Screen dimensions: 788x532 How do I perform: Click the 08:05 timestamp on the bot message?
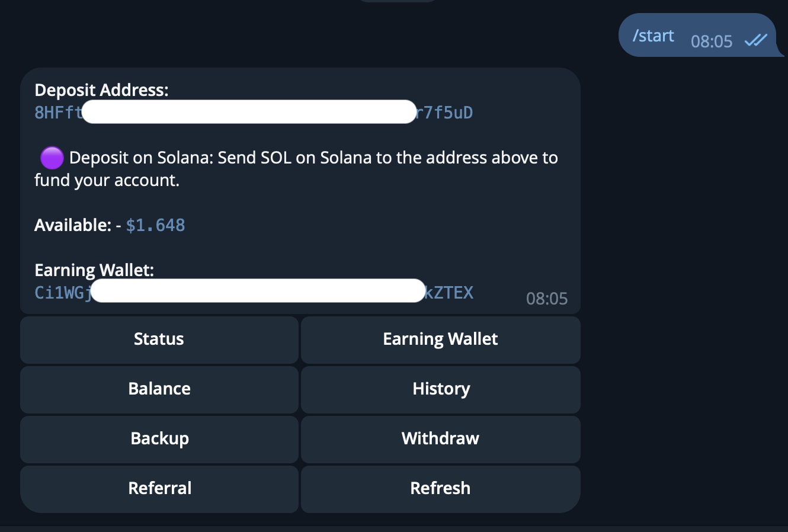(x=546, y=299)
